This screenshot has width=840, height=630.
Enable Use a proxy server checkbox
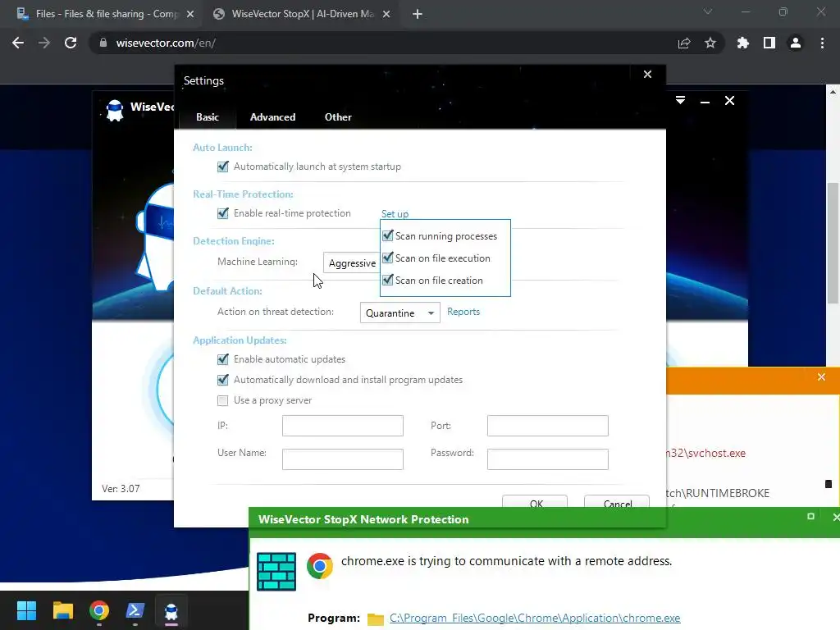(223, 400)
